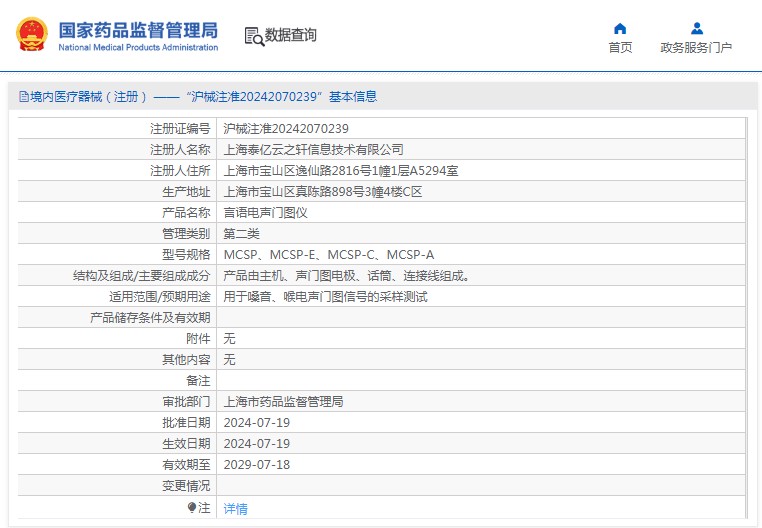Viewport: 762px width, 528px height.
Task: Click the document icon before 境内医疗器械
Action: coord(24,96)
